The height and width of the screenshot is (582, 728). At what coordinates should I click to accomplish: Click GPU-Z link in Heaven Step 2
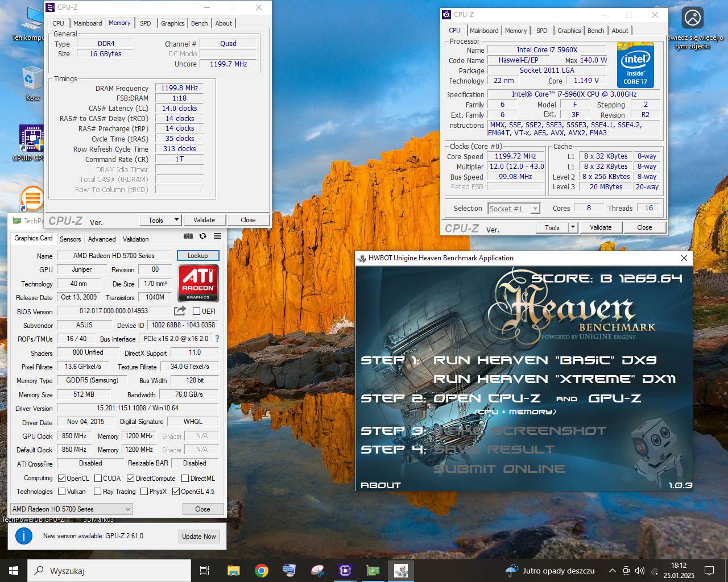coord(615,398)
